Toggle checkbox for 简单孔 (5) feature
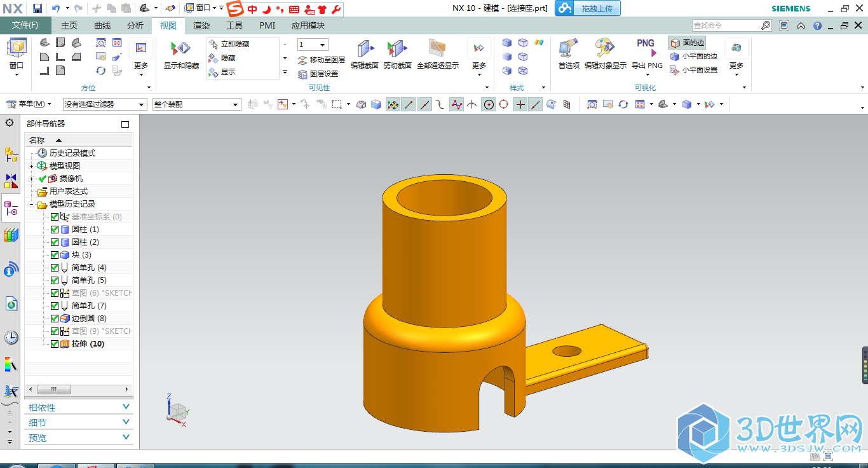868x468 pixels. tap(55, 280)
